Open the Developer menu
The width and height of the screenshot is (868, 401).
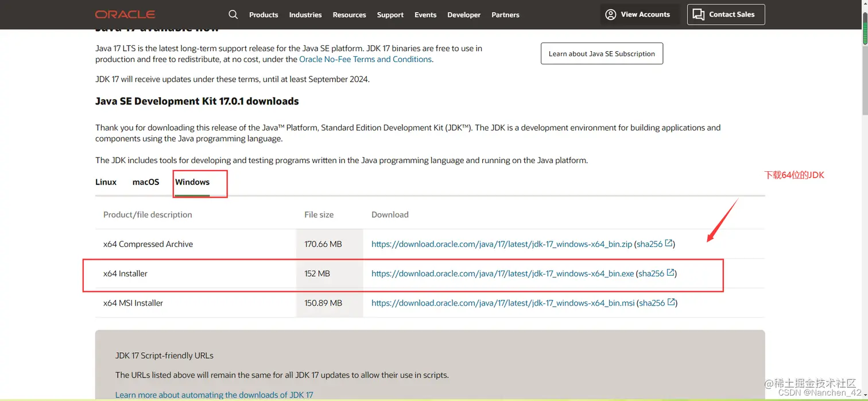[464, 14]
